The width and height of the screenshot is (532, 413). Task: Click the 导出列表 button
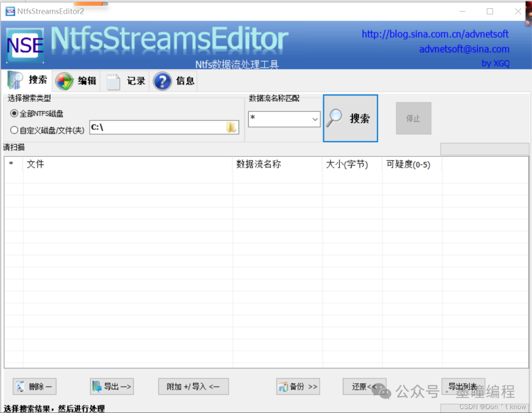point(463,386)
